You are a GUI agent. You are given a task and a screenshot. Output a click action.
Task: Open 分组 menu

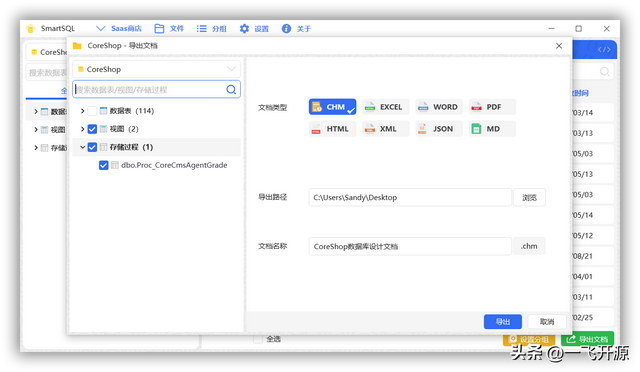click(211, 29)
